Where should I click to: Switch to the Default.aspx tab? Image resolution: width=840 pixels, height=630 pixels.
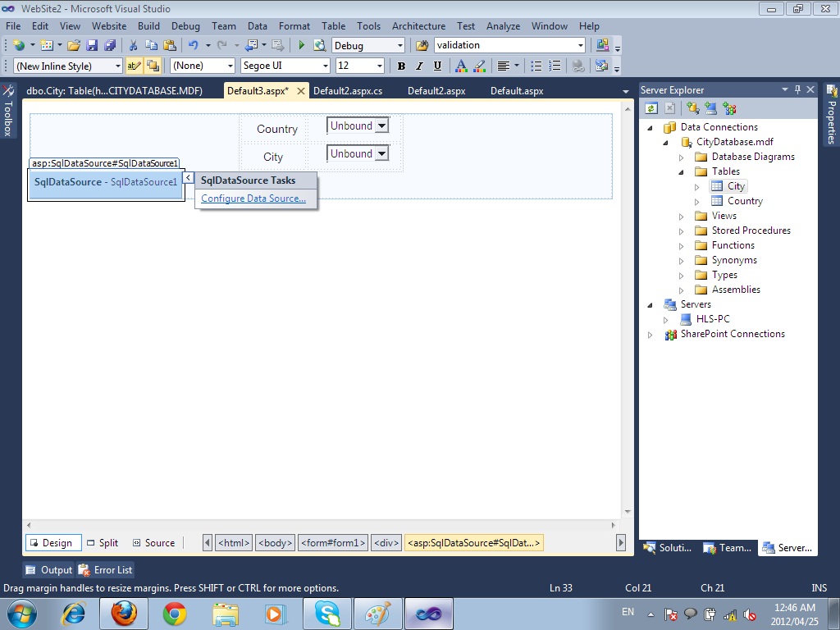pos(517,91)
